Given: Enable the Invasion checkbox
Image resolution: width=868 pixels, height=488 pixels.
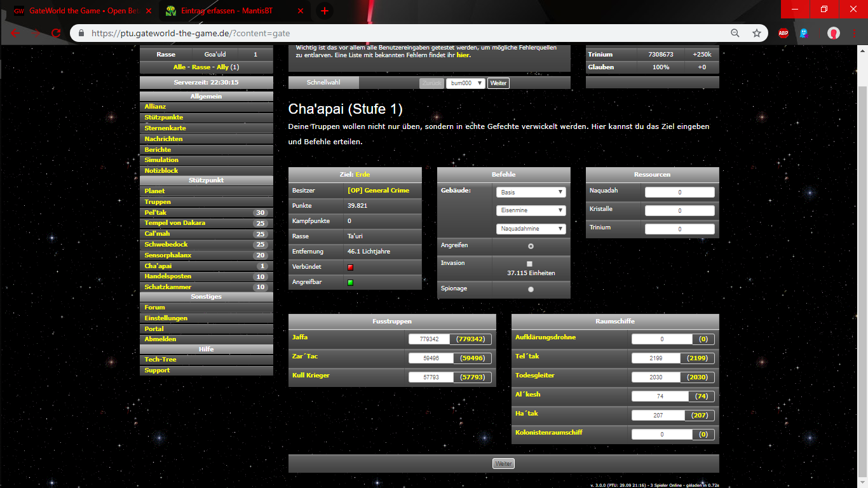Looking at the screenshot, I should (530, 264).
